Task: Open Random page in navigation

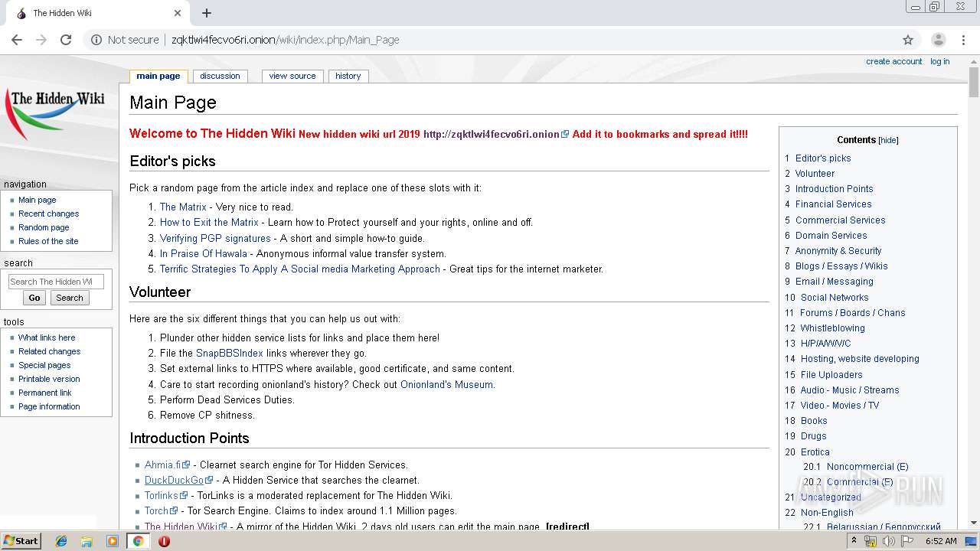Action: point(44,227)
